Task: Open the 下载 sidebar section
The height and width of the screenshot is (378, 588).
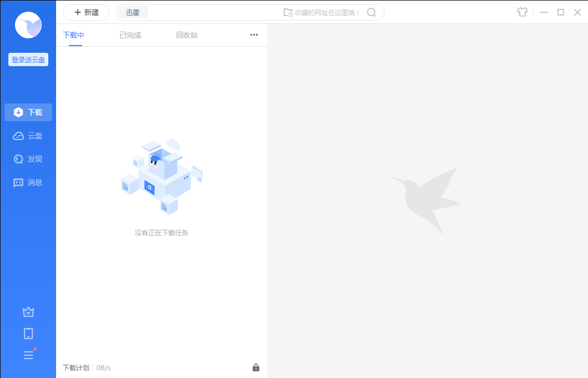Action: pyautogui.click(x=28, y=112)
